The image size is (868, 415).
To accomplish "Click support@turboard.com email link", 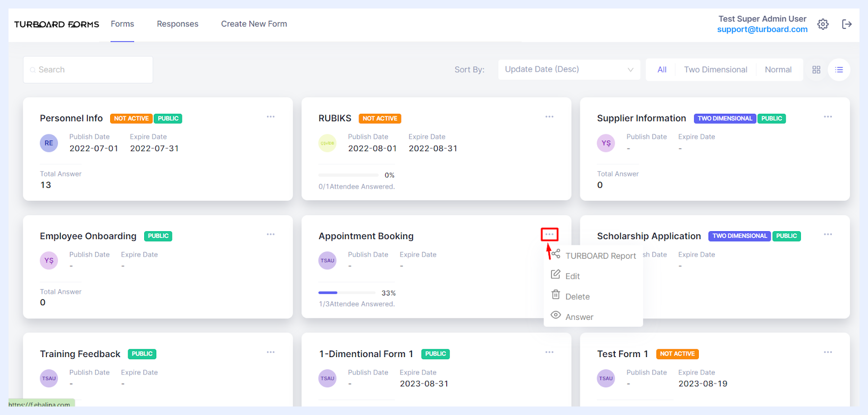I will coord(762,29).
